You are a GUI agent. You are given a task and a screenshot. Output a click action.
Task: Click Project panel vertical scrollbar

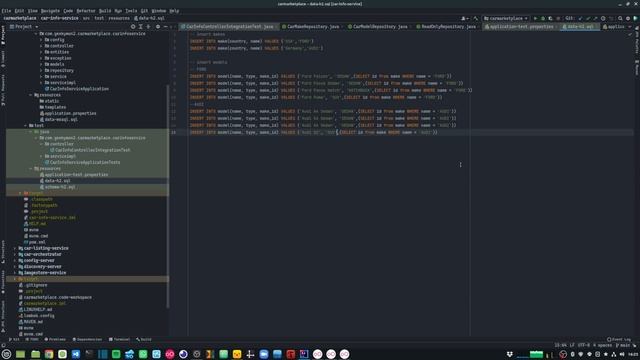167,196
